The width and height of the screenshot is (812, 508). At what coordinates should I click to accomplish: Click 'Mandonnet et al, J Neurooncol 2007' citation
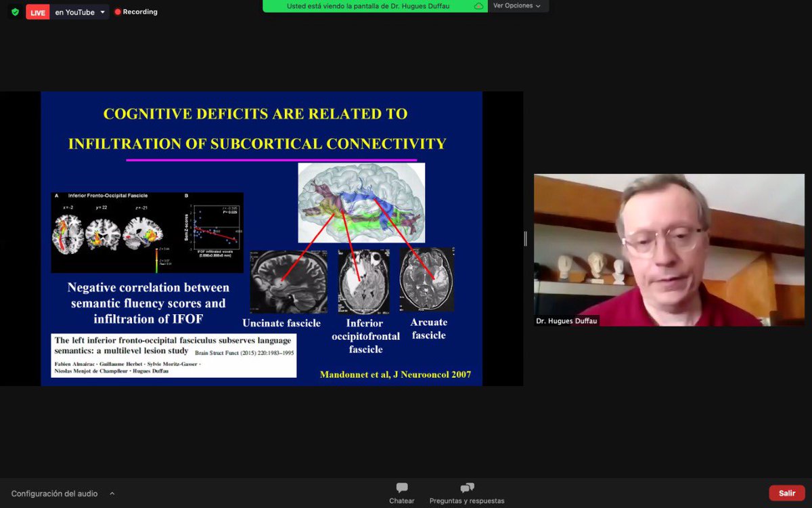(x=395, y=375)
